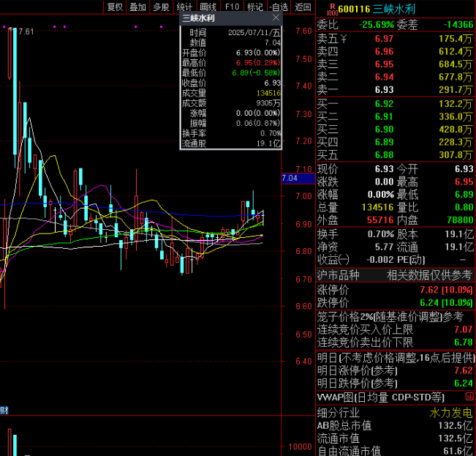The image size is (476, 456).
Task: Click the 量比 value 0.80
Action: [464, 207]
